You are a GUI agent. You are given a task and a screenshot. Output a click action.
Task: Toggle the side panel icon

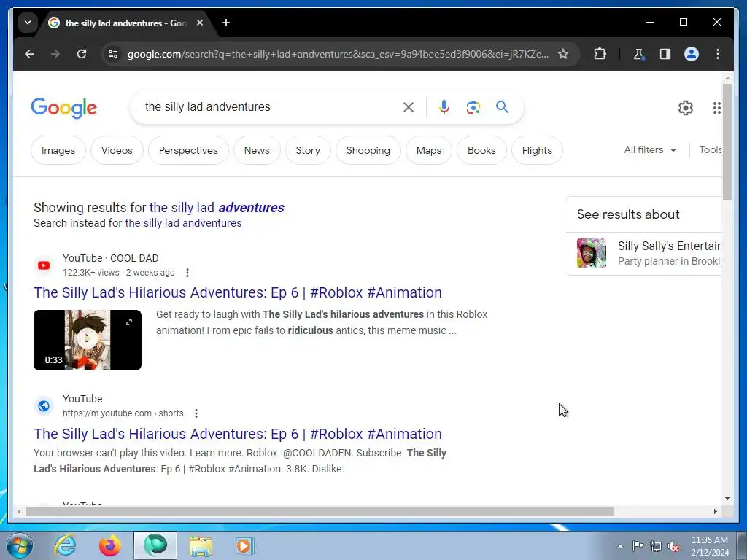(665, 54)
